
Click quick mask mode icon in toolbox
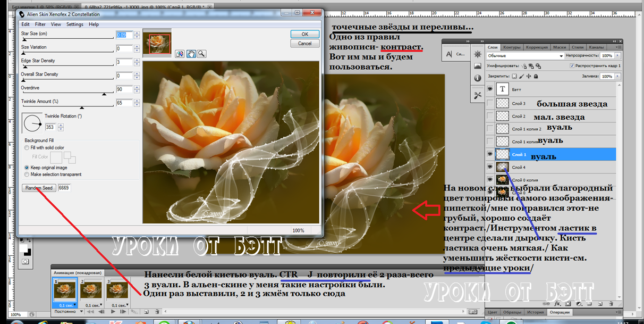[x=25, y=261]
